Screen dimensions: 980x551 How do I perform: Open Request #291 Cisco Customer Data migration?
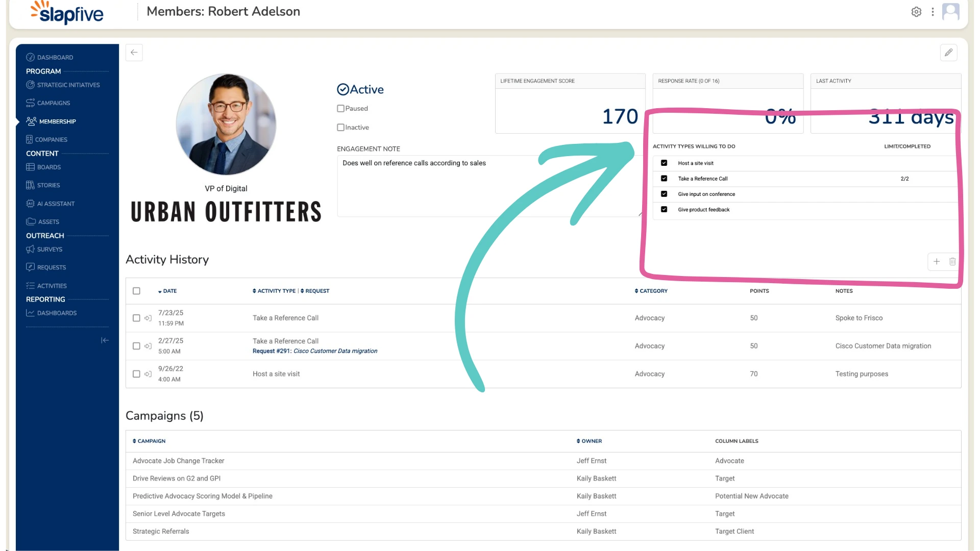(315, 351)
